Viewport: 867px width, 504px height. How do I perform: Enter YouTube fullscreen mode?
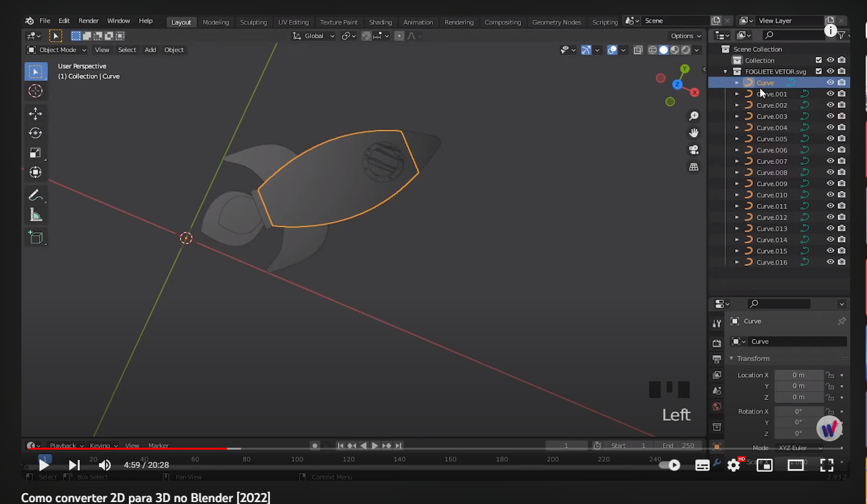click(827, 465)
